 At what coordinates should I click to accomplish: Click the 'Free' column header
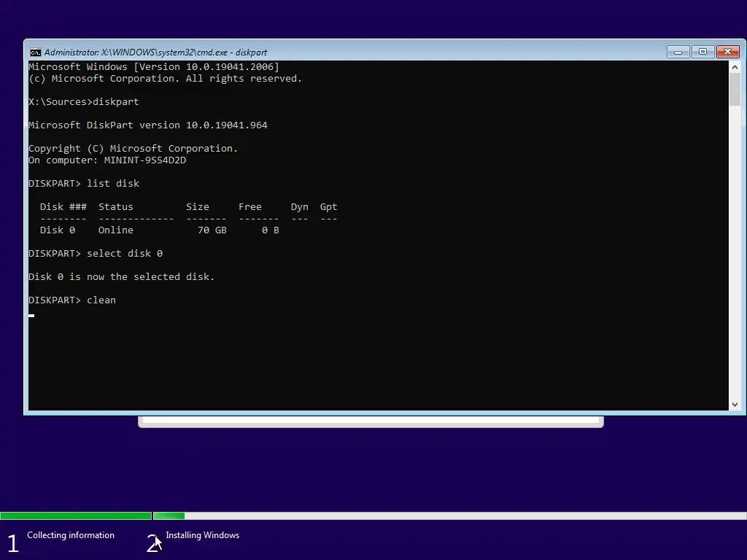[x=250, y=206]
